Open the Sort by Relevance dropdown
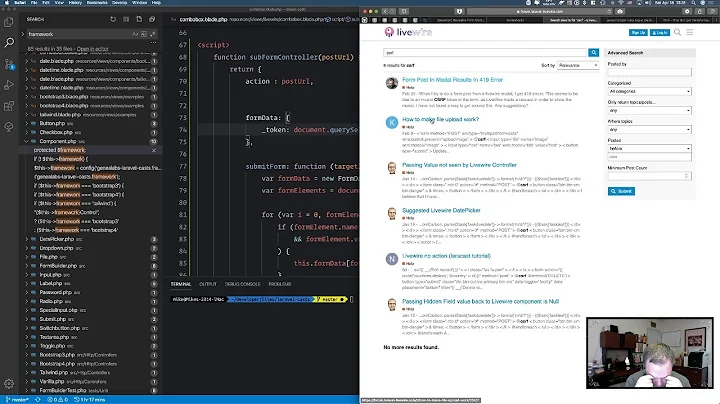This screenshot has width=720, height=404. [x=578, y=65]
